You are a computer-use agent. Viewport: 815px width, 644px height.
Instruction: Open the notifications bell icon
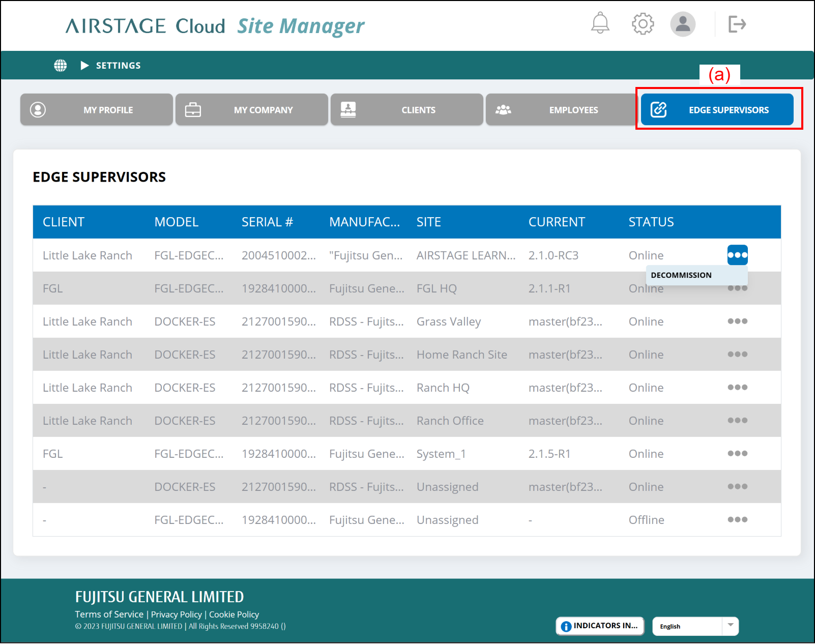pyautogui.click(x=600, y=23)
